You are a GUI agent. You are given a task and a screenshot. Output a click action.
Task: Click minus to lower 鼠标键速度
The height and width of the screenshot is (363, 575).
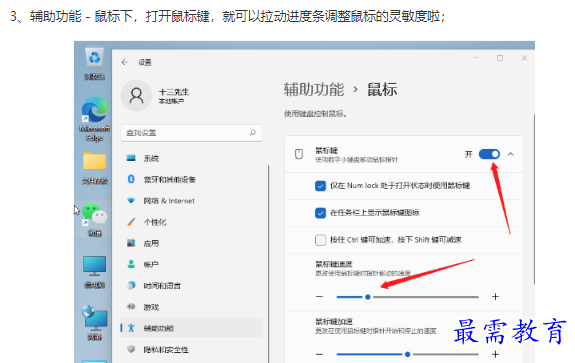(x=319, y=296)
